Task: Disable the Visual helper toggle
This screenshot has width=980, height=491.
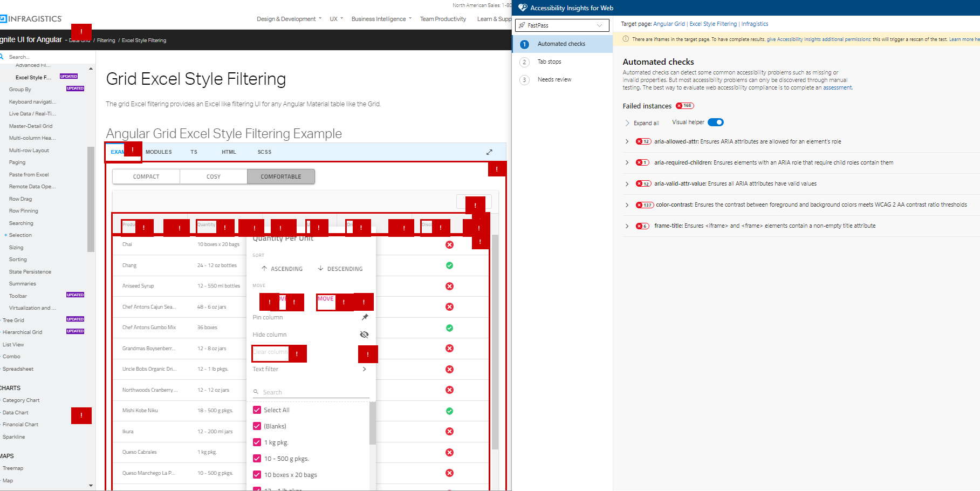Action: [716, 122]
